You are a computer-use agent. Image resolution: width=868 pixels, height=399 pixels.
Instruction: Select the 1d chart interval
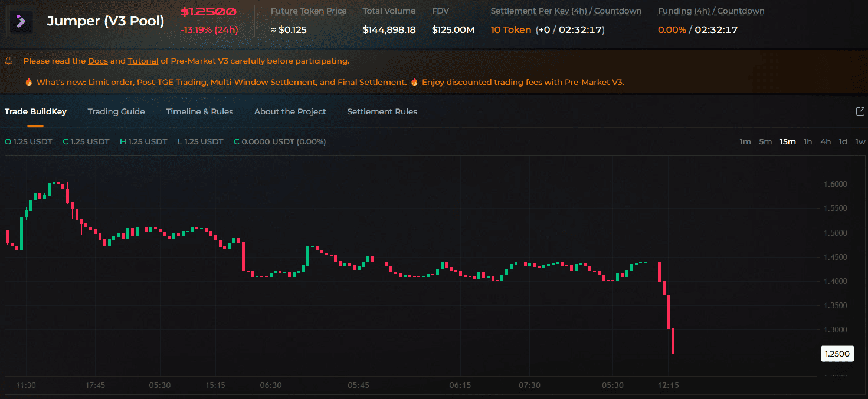point(843,141)
